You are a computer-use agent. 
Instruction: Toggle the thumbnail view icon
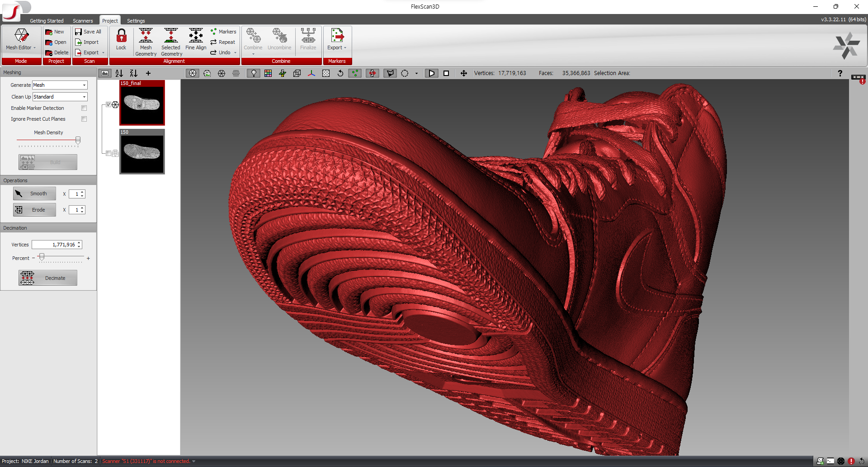point(105,73)
